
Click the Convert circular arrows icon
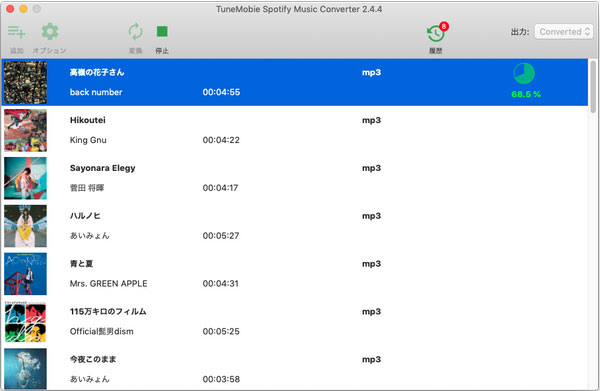click(135, 32)
